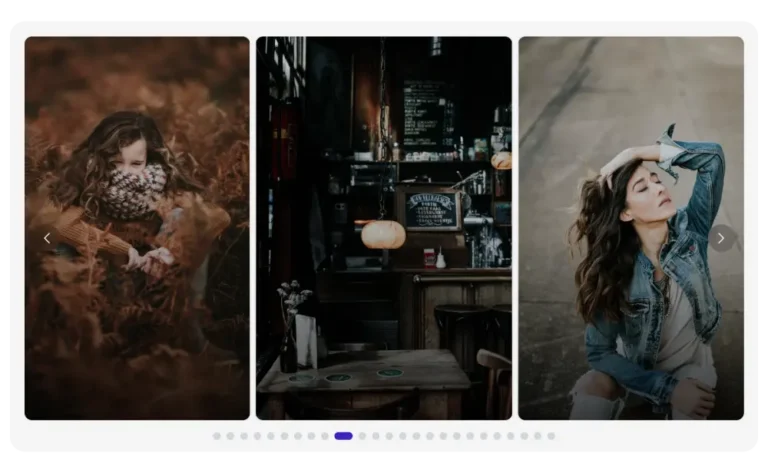Choose the second-to-last pagination dot
The image size is (768, 473).
pos(538,436)
